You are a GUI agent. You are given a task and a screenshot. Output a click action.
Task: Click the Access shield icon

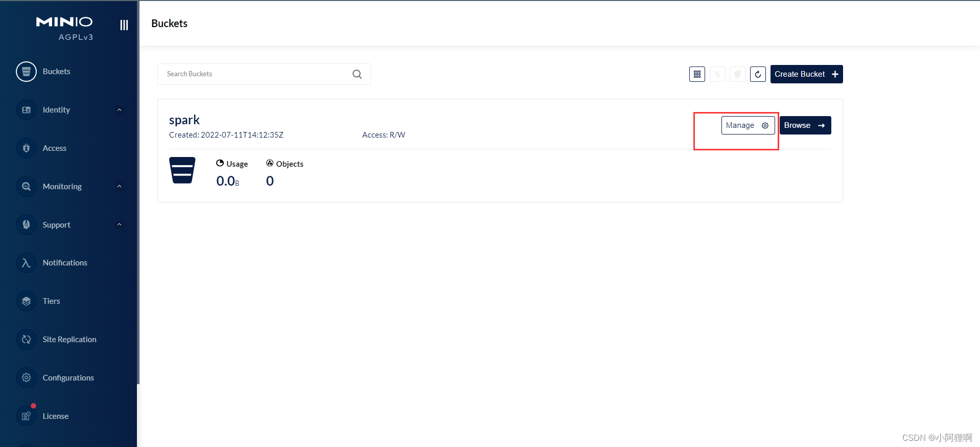tap(26, 148)
